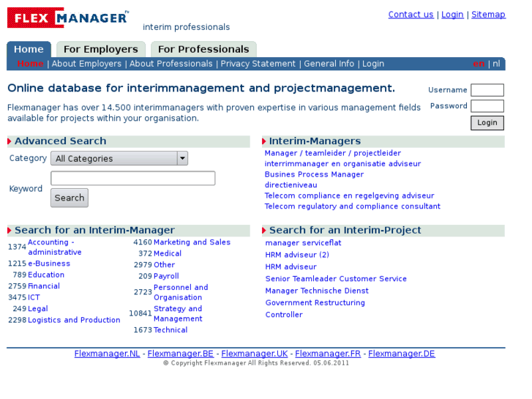Image resolution: width=532 pixels, height=399 pixels.
Task: Open Busines Process Manager link
Action: (314, 174)
